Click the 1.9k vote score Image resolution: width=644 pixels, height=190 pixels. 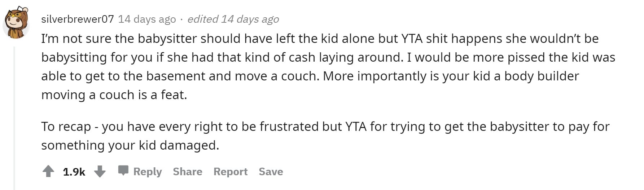[x=74, y=172]
